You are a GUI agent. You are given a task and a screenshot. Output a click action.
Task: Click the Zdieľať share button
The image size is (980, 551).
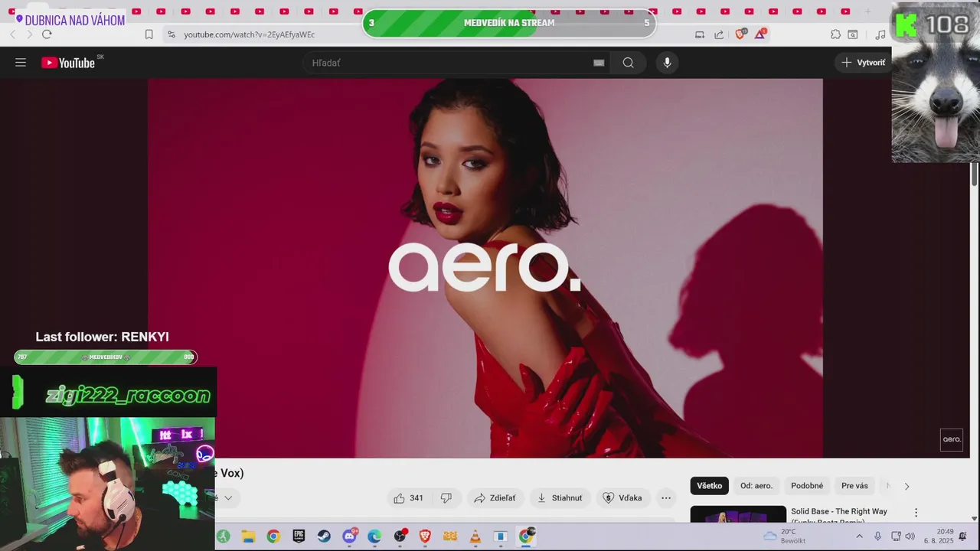(495, 498)
